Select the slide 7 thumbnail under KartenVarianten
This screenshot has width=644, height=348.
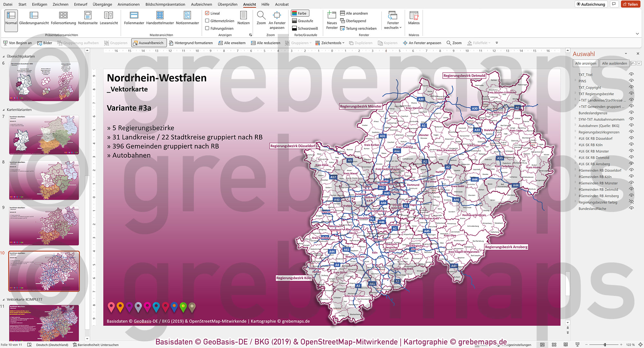point(44,135)
